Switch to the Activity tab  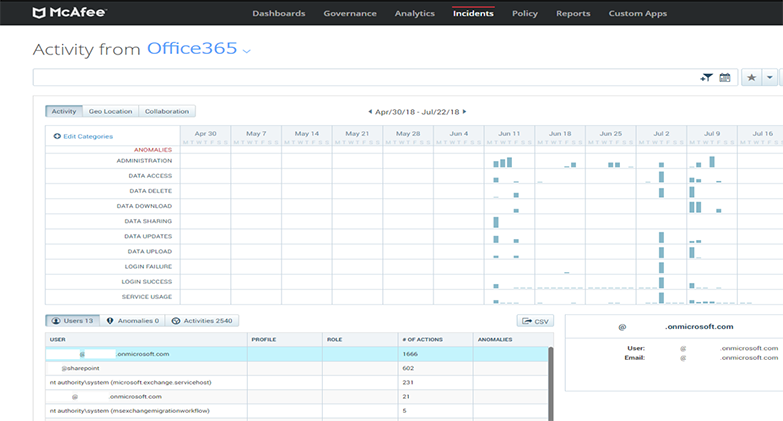click(64, 111)
